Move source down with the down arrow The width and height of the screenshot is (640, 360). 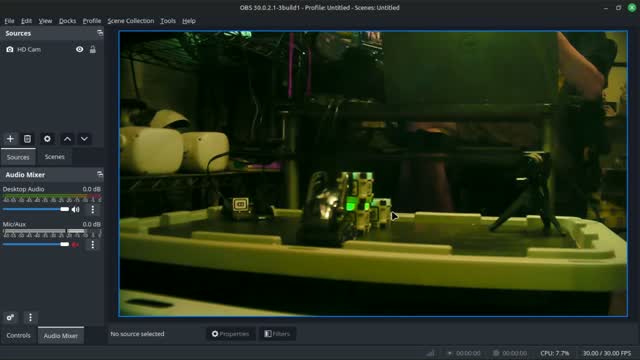84,139
